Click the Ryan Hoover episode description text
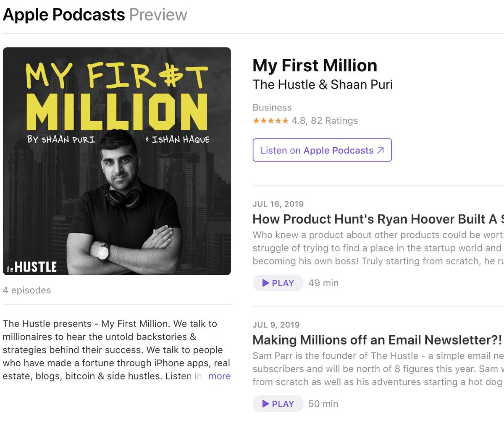Image resolution: width=504 pixels, height=423 pixels. [378, 248]
